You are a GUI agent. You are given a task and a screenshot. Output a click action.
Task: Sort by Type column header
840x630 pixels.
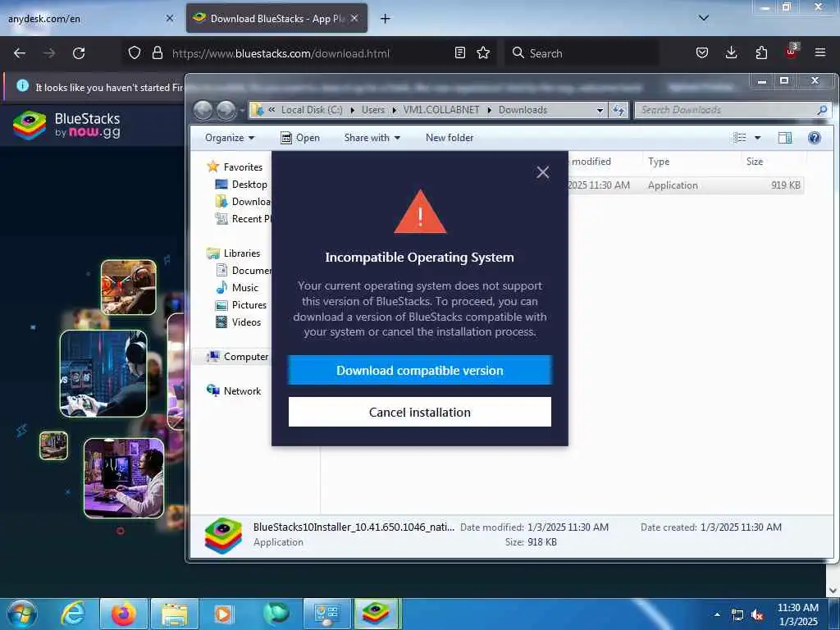tap(691, 162)
